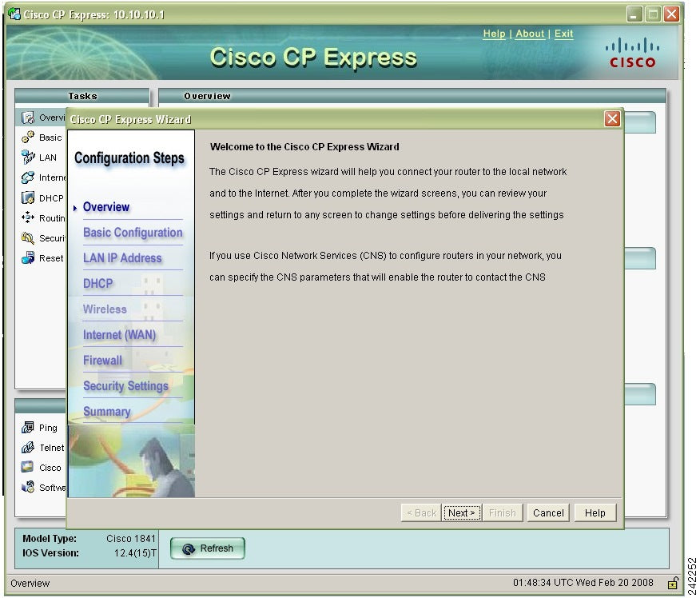Click the Cisco logo in the header
This screenshot has width=700, height=598.
tap(632, 54)
